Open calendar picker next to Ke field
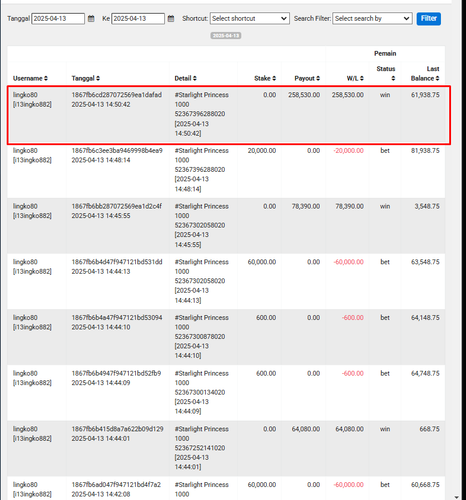466x500 pixels. click(x=171, y=18)
